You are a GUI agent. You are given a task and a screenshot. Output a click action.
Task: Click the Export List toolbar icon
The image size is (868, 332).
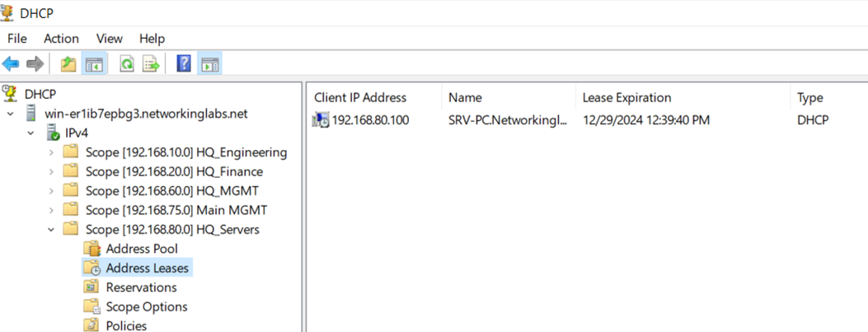tap(151, 64)
